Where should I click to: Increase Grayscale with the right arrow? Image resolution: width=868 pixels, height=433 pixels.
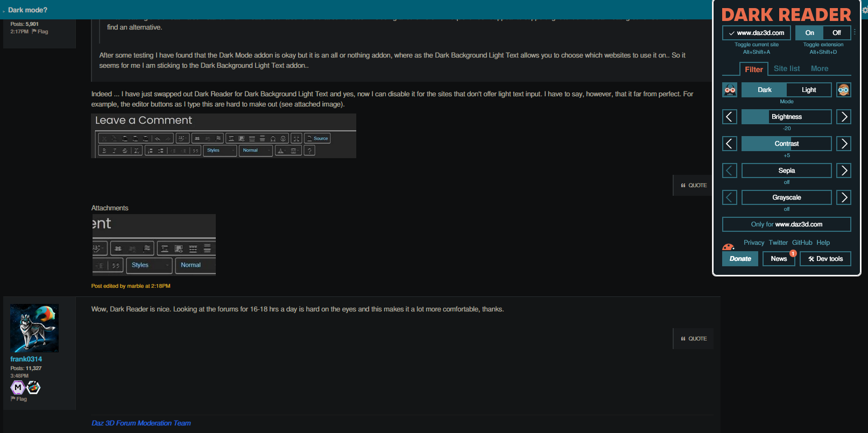tap(844, 197)
